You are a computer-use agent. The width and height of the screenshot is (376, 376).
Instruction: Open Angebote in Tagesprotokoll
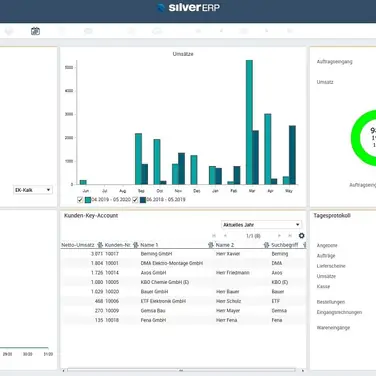tap(327, 245)
